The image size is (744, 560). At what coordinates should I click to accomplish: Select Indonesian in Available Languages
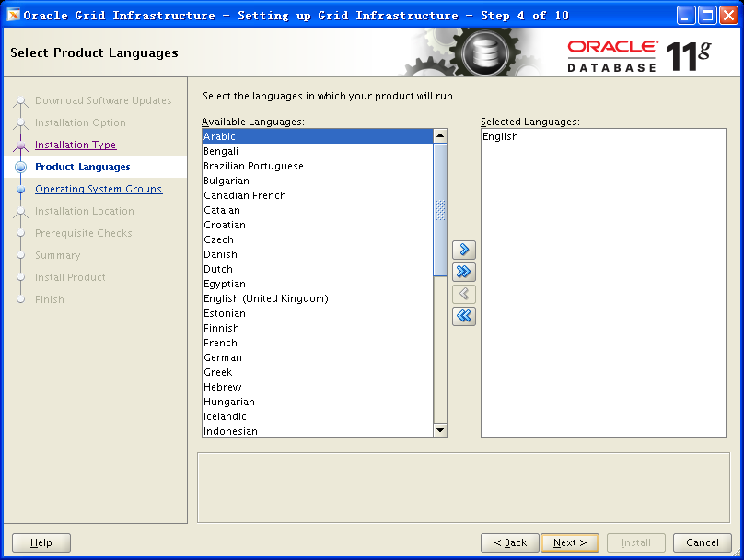(x=318, y=430)
